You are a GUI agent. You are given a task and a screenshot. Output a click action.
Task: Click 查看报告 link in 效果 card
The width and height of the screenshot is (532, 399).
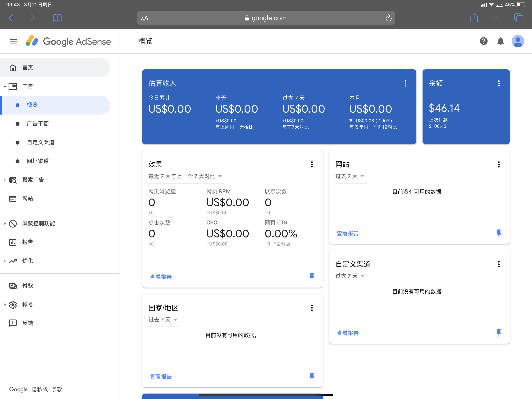tap(161, 277)
